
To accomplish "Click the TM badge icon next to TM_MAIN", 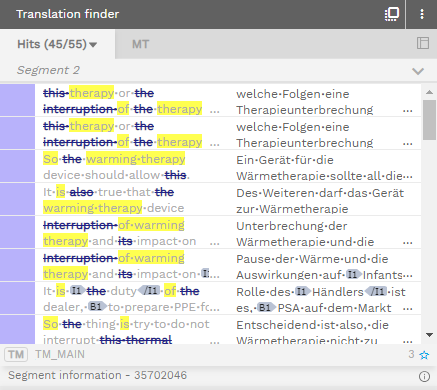I will pos(16,354).
